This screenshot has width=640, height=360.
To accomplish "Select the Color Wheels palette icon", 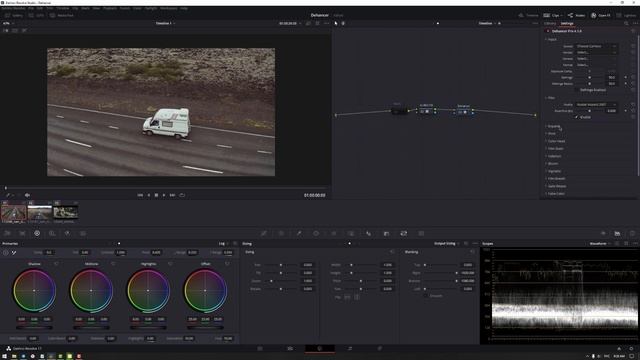I will click(37, 233).
